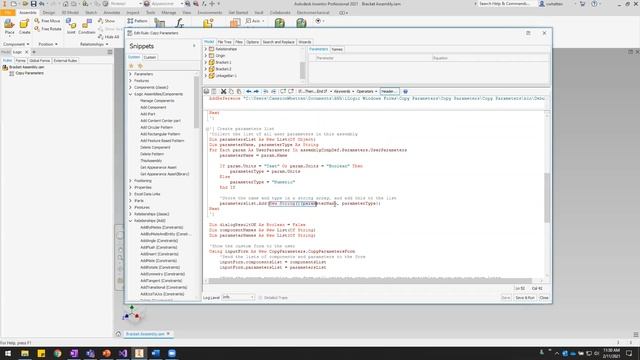Click the Undo arrow in rule editor toolbar

249,91
